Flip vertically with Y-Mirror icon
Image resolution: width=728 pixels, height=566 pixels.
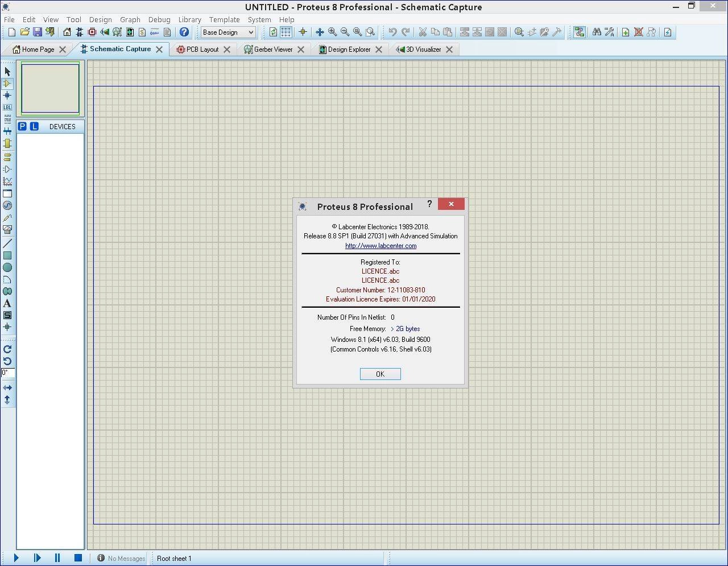pos(7,400)
